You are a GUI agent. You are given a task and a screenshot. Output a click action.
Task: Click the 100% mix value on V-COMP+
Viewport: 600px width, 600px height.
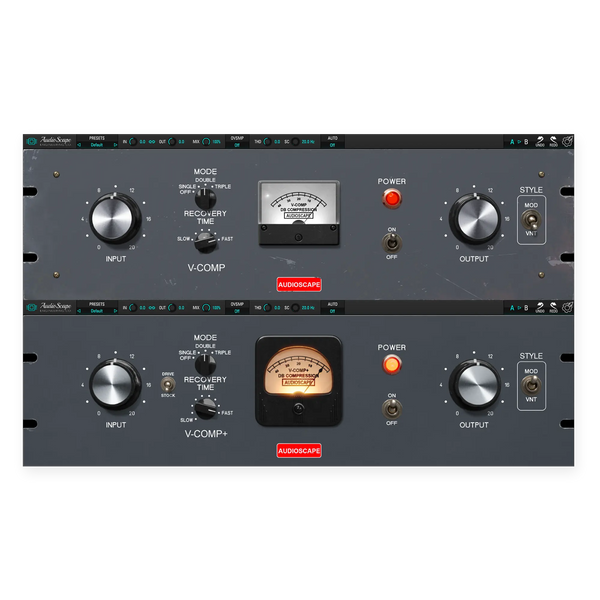tap(217, 308)
